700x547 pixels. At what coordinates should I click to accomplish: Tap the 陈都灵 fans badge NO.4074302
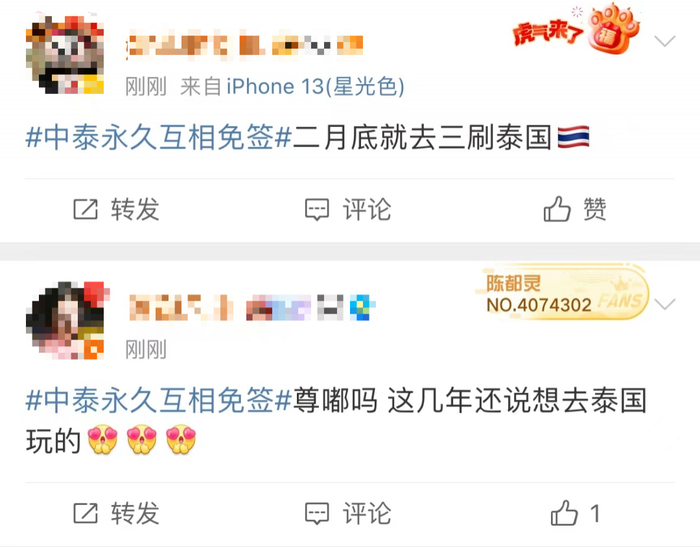coord(562,293)
